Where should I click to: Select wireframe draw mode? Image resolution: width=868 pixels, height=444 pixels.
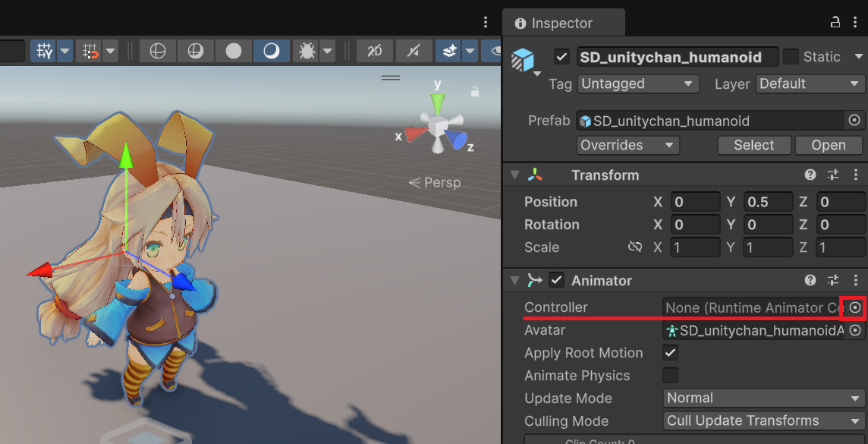click(158, 51)
